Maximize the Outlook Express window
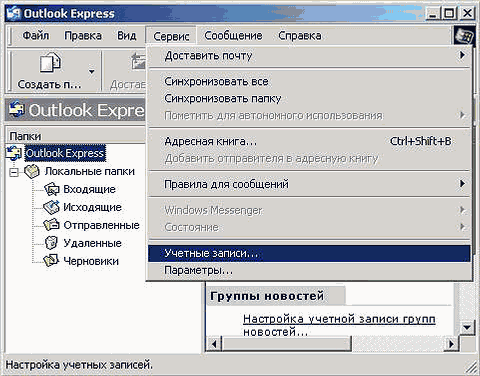Viewport: 480px width, 376px height. (x=449, y=14)
